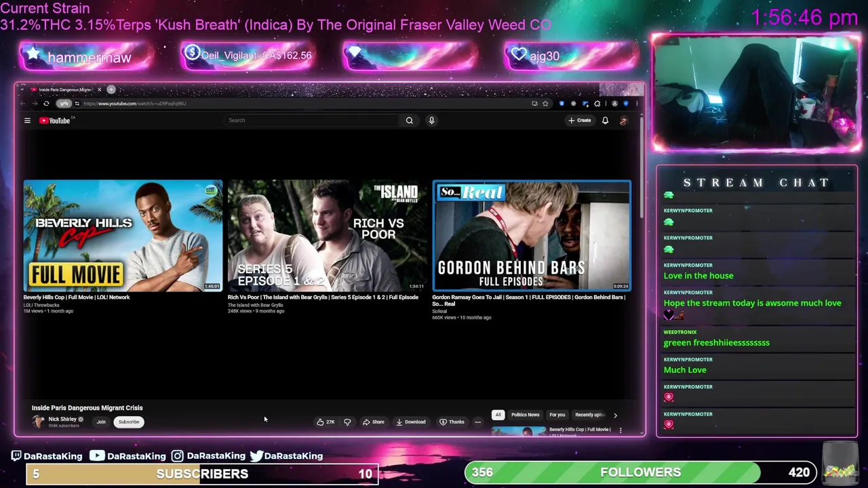
Task: Open the more actions ellipsis beside Thanks
Action: coord(477,422)
